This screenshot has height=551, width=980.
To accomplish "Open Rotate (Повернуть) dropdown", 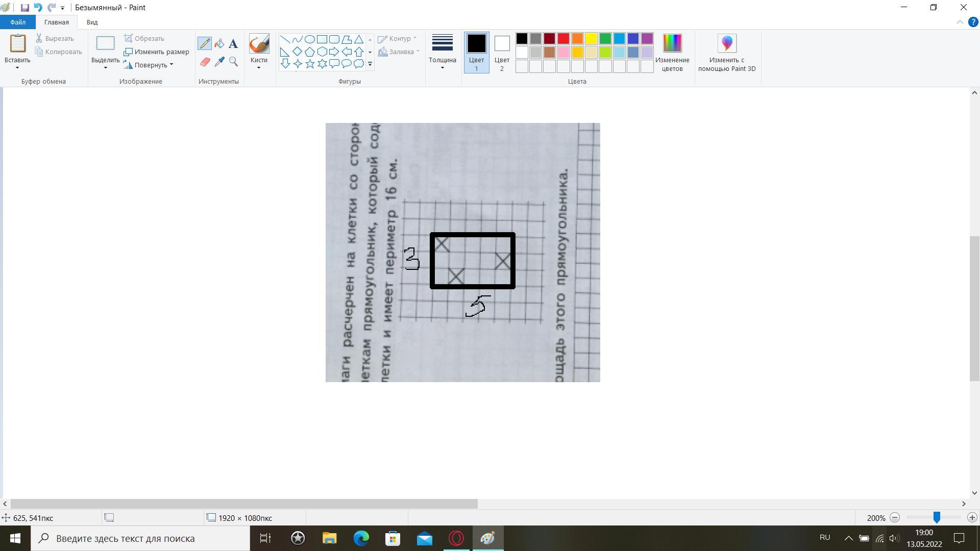I will pyautogui.click(x=149, y=65).
